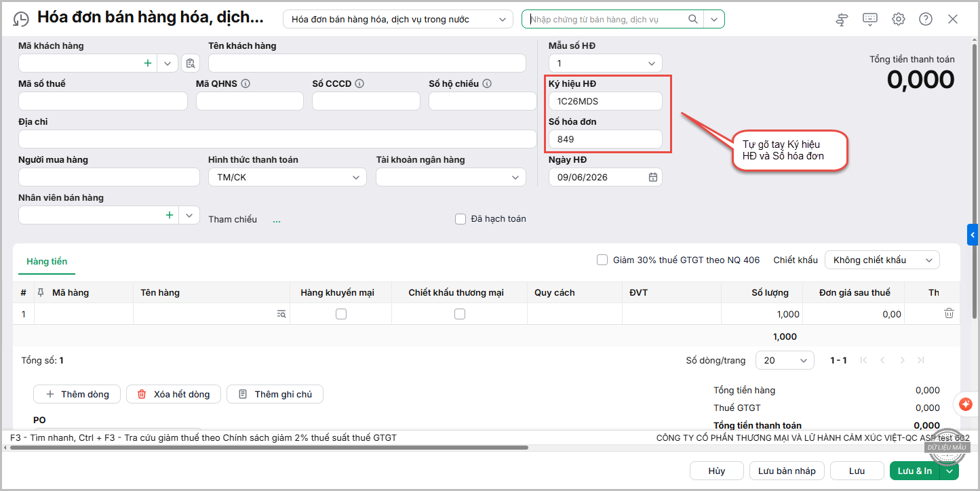Select the Hàng tiền tab
The width and height of the screenshot is (980, 491).
coord(47,261)
